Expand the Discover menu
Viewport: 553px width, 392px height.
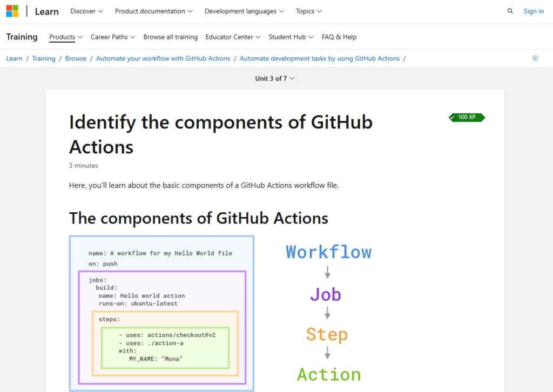coord(87,11)
